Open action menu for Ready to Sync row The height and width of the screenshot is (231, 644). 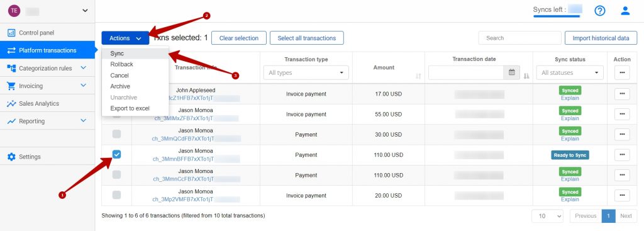(x=622, y=155)
